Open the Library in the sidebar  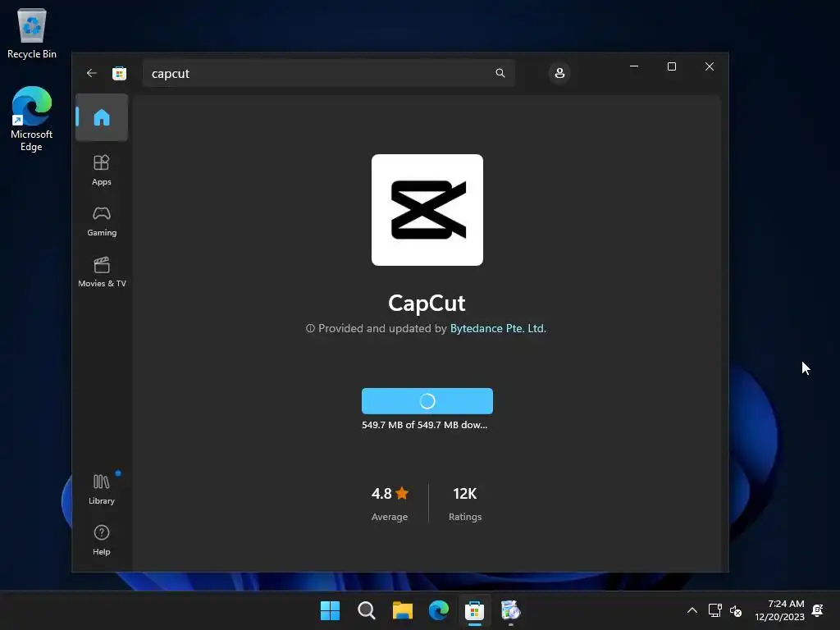[102, 489]
